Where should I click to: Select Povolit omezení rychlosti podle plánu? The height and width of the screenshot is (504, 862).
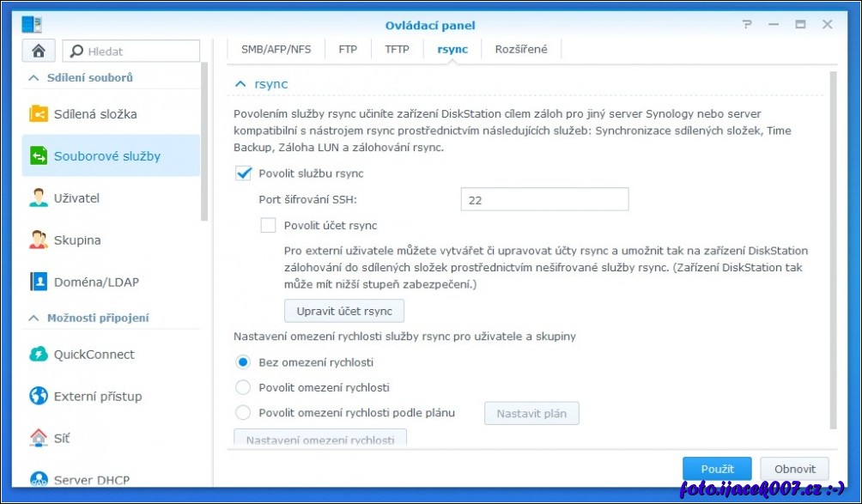tap(243, 413)
